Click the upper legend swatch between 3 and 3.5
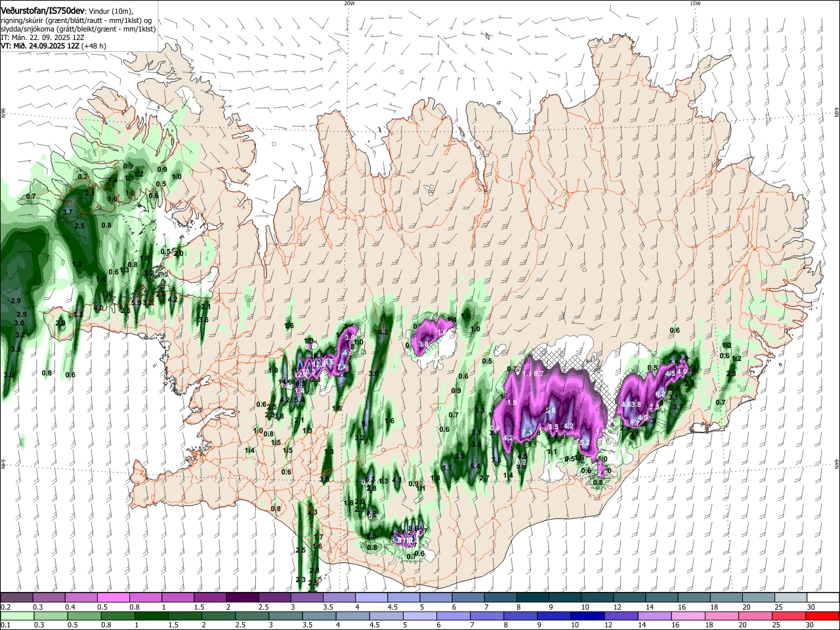The height and width of the screenshot is (630, 840). 306,598
